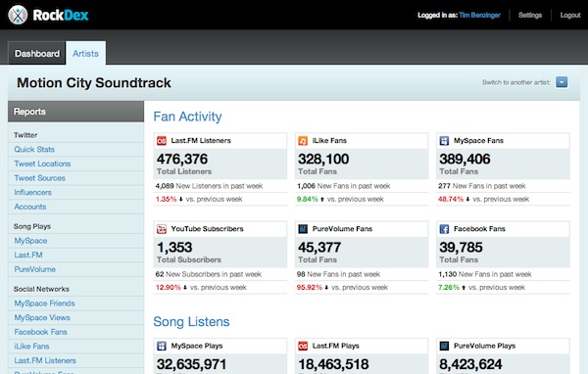The image size is (588, 374).
Task: Click the PureVolume Fans icon
Action: pos(303,229)
